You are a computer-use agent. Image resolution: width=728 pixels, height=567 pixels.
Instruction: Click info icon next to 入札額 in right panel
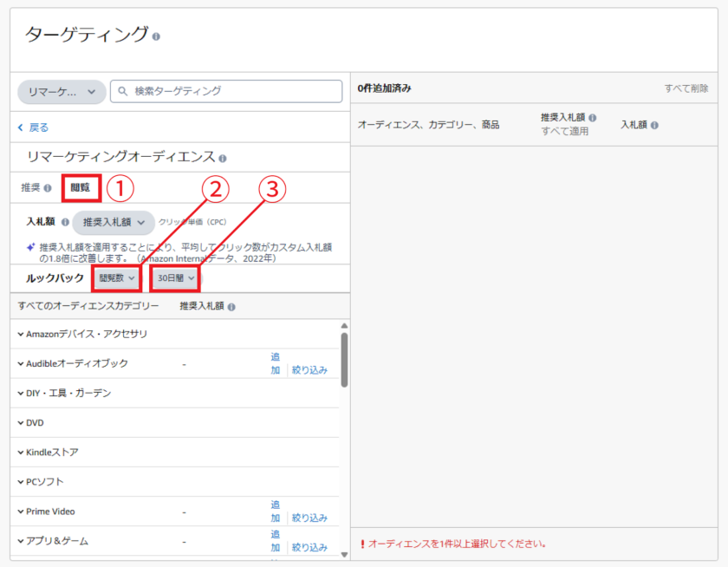tap(654, 125)
